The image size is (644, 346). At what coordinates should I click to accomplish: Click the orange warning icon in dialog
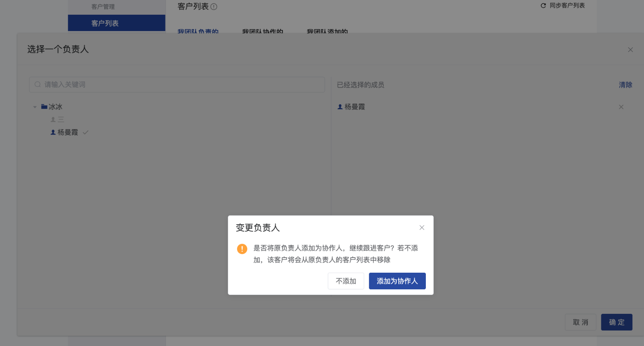coord(242,249)
